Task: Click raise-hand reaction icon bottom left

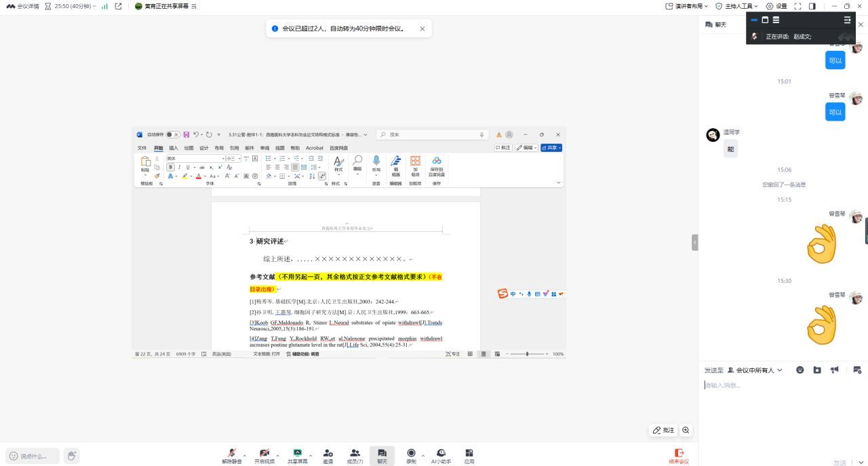Action: [x=72, y=456]
